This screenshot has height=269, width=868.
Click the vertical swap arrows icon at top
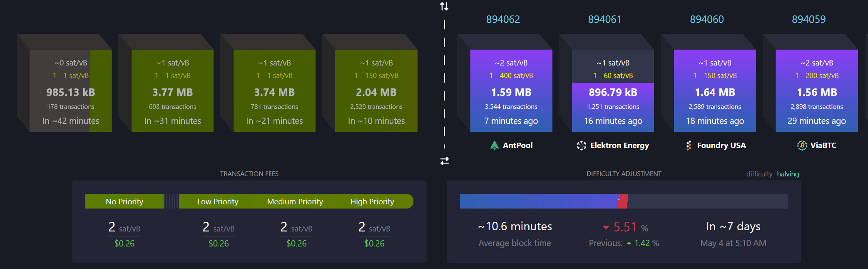(x=444, y=6)
